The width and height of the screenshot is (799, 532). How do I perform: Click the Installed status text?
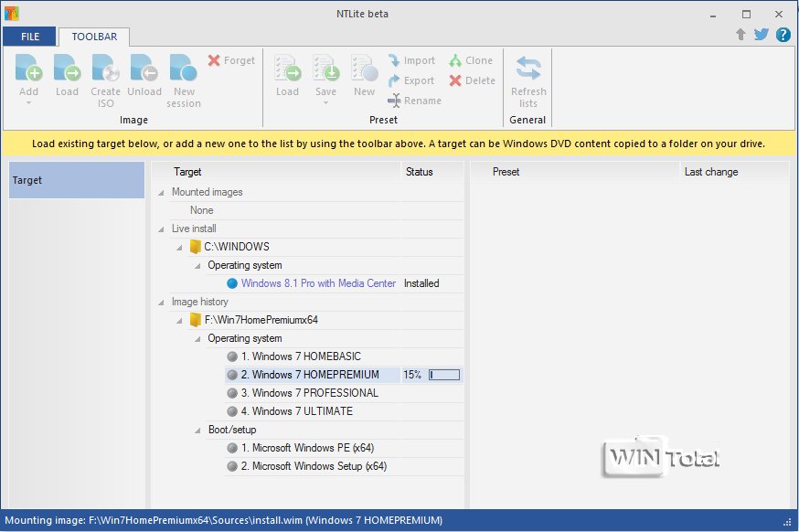(421, 283)
